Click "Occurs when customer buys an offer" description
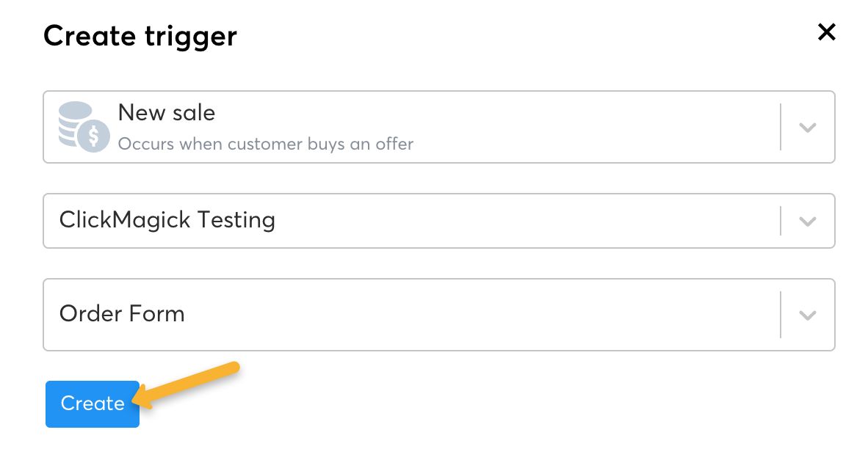The height and width of the screenshot is (471, 868). (x=266, y=144)
